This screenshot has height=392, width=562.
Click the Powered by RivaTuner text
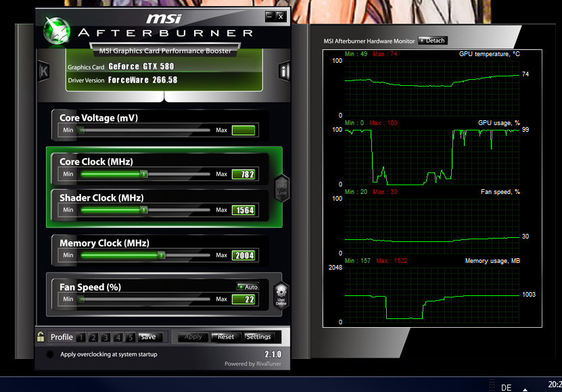point(253,364)
